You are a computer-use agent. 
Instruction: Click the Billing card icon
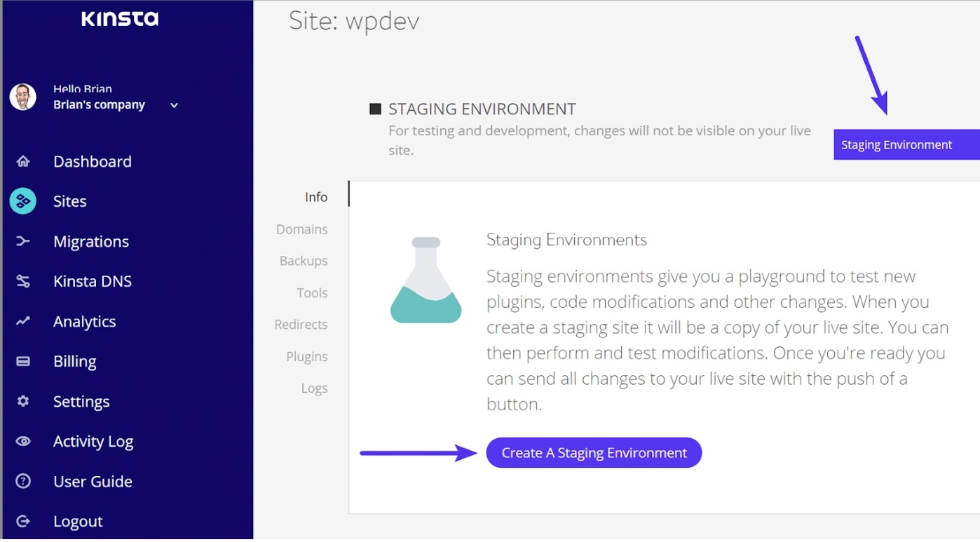[x=23, y=361]
